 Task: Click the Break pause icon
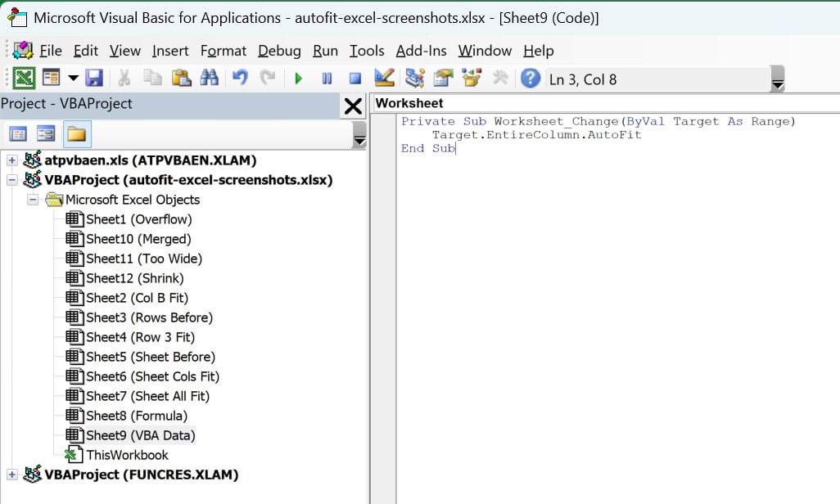point(327,79)
